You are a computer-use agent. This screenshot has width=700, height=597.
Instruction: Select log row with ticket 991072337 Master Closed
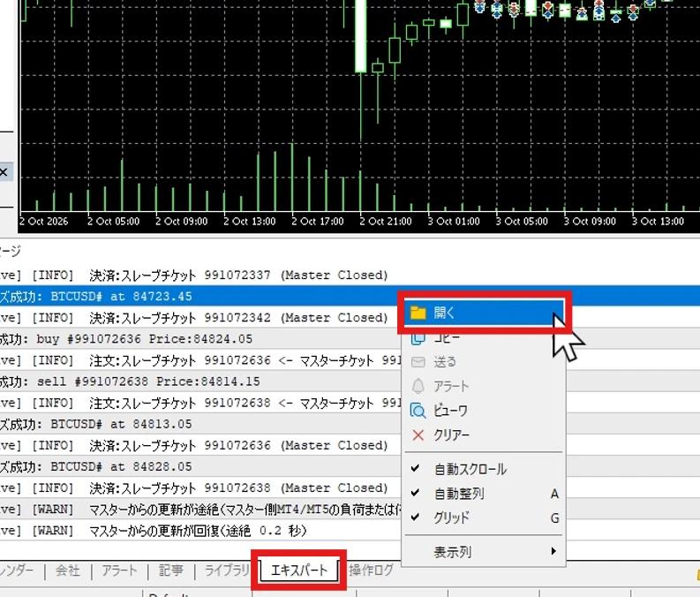(350, 275)
